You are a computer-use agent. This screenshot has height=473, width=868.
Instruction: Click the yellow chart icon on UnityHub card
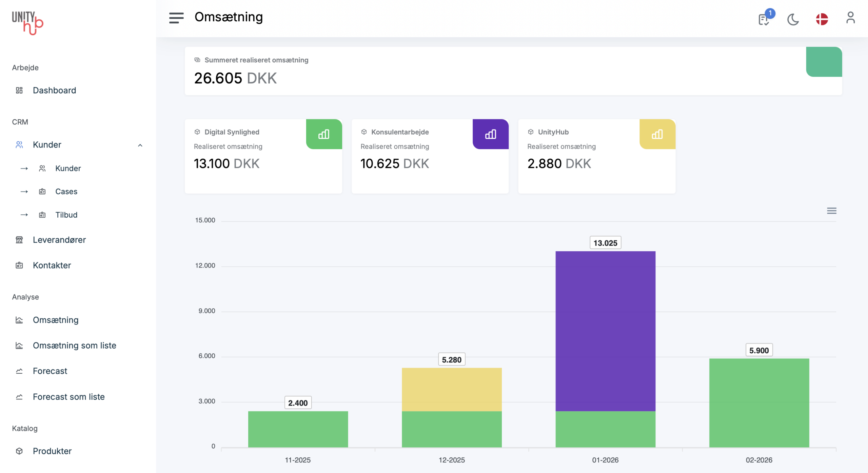point(657,134)
